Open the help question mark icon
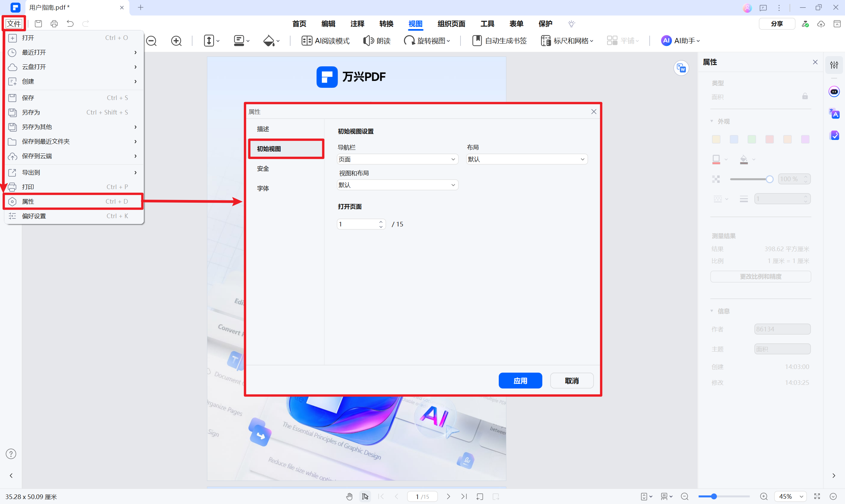 [11, 454]
